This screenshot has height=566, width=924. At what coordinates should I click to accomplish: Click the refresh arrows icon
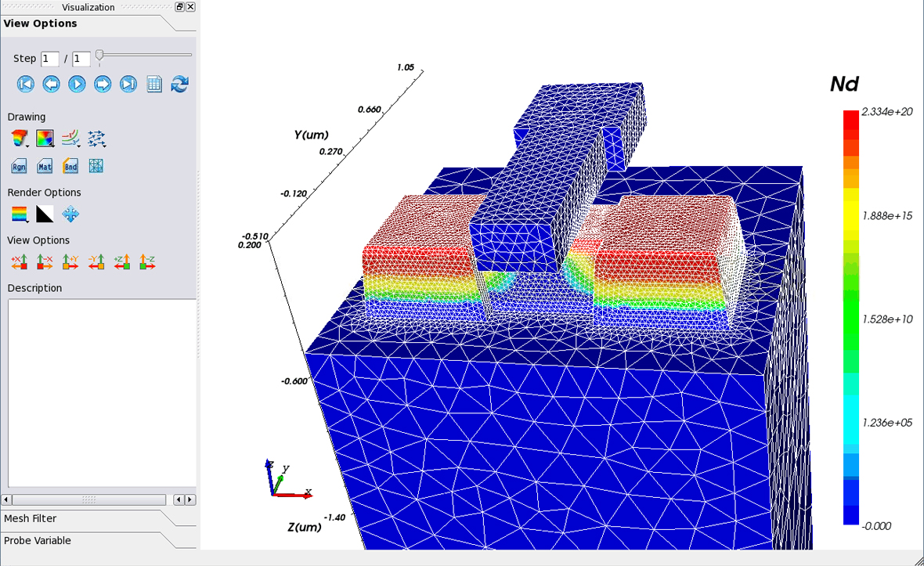click(180, 84)
